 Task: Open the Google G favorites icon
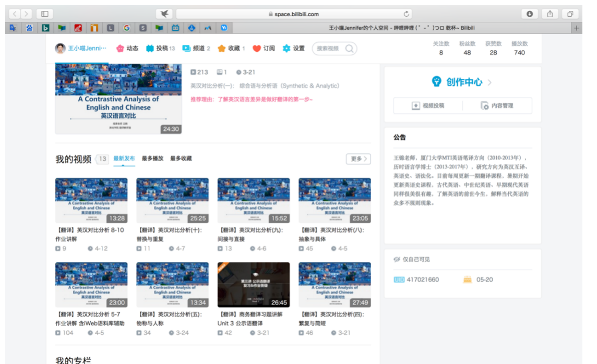pyautogui.click(x=127, y=28)
